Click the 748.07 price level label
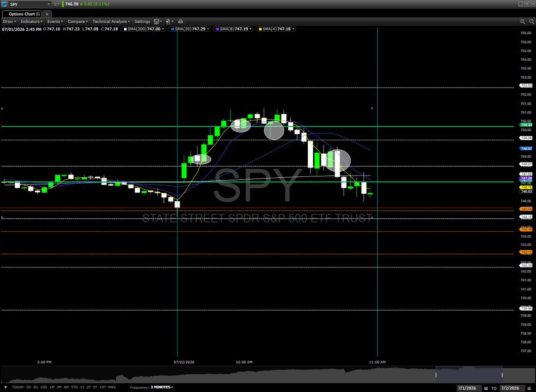The height and width of the screenshot is (392, 536). click(526, 164)
